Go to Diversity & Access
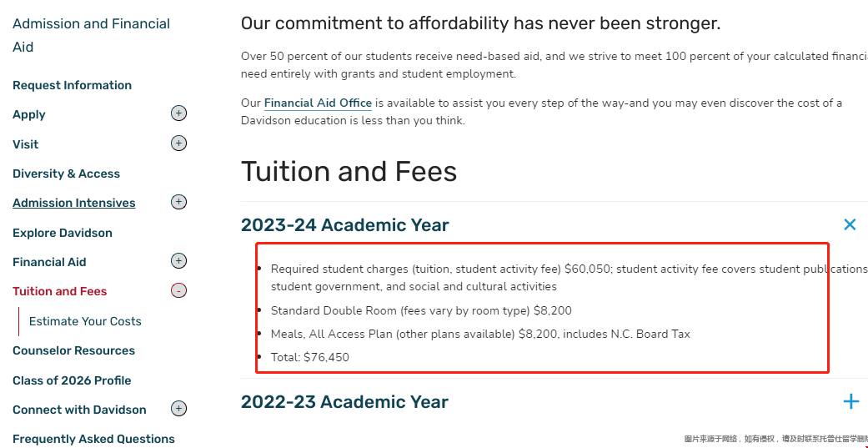The image size is (868, 448). coord(66,174)
